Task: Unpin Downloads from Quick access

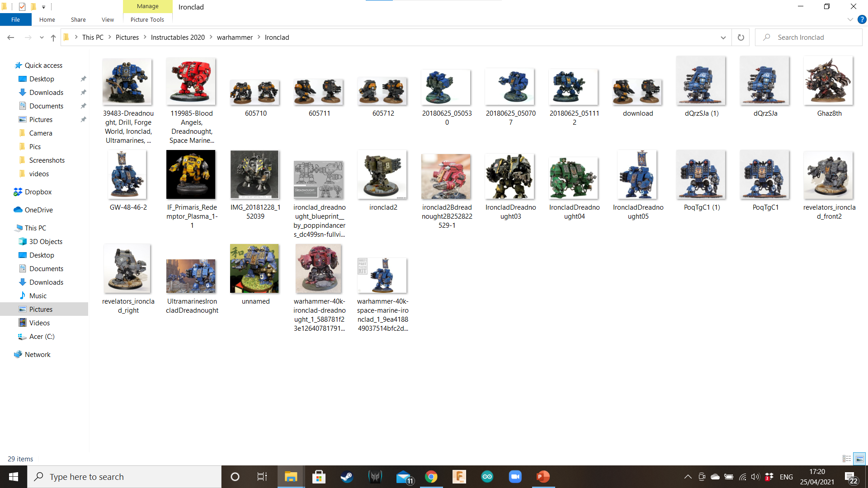Action: click(83, 92)
